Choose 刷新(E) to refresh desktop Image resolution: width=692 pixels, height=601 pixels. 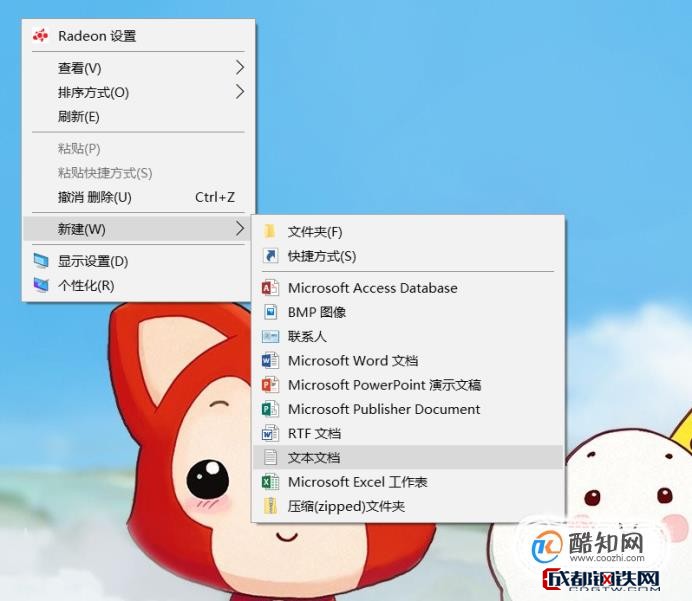click(138, 116)
